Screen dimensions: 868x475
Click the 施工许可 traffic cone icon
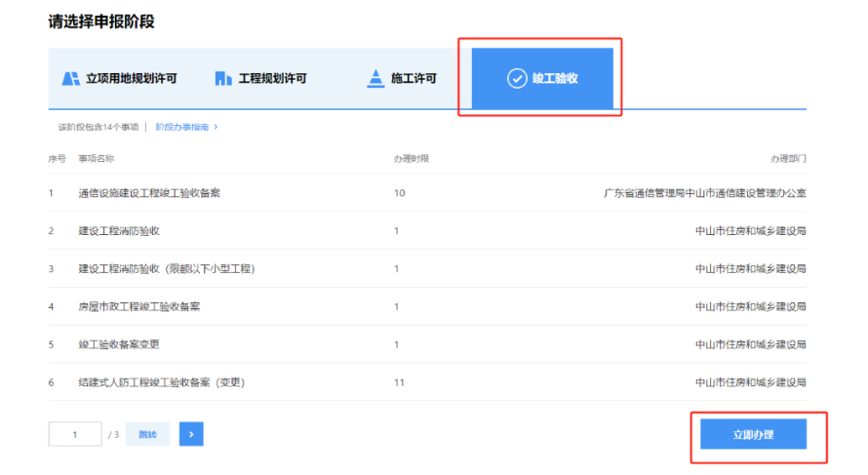[375, 78]
